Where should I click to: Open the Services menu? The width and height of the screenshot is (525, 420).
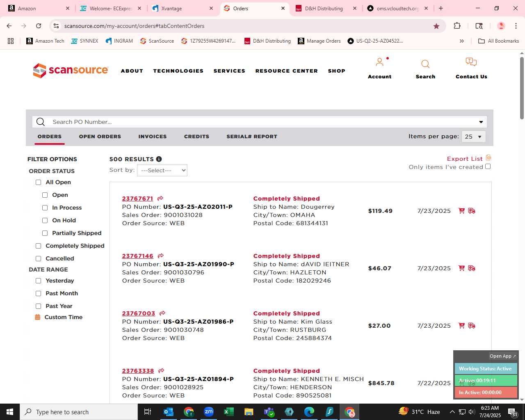click(229, 71)
